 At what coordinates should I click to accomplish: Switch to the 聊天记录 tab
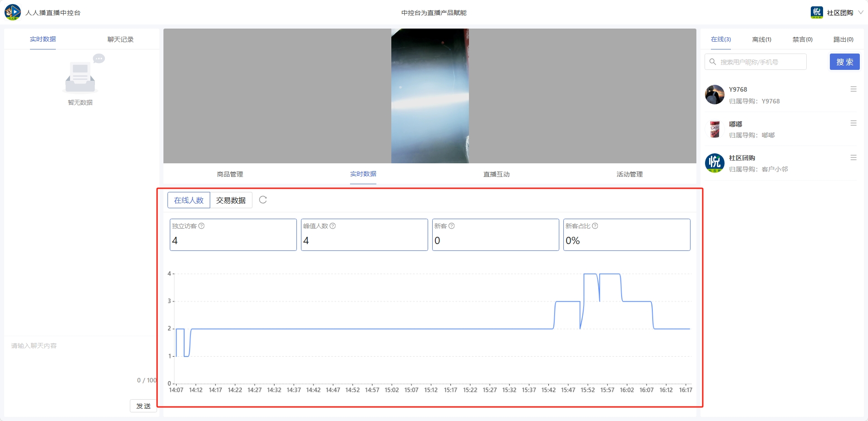coord(120,39)
